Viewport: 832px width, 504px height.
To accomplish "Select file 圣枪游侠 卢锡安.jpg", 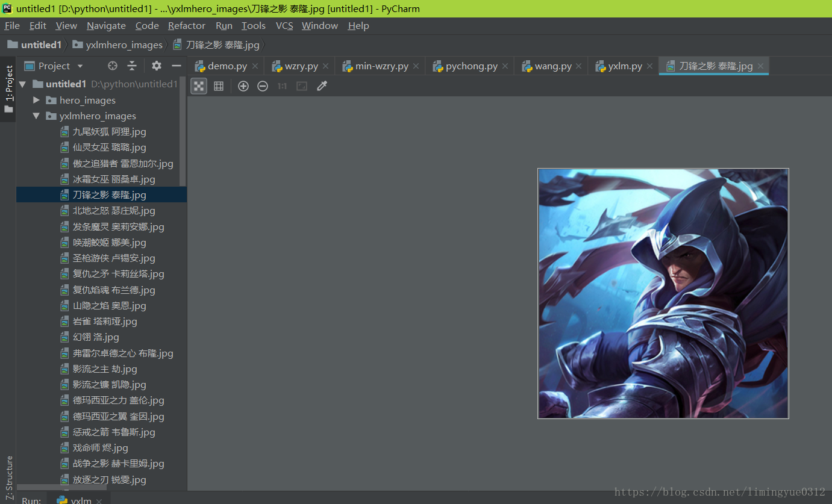I will (108, 258).
